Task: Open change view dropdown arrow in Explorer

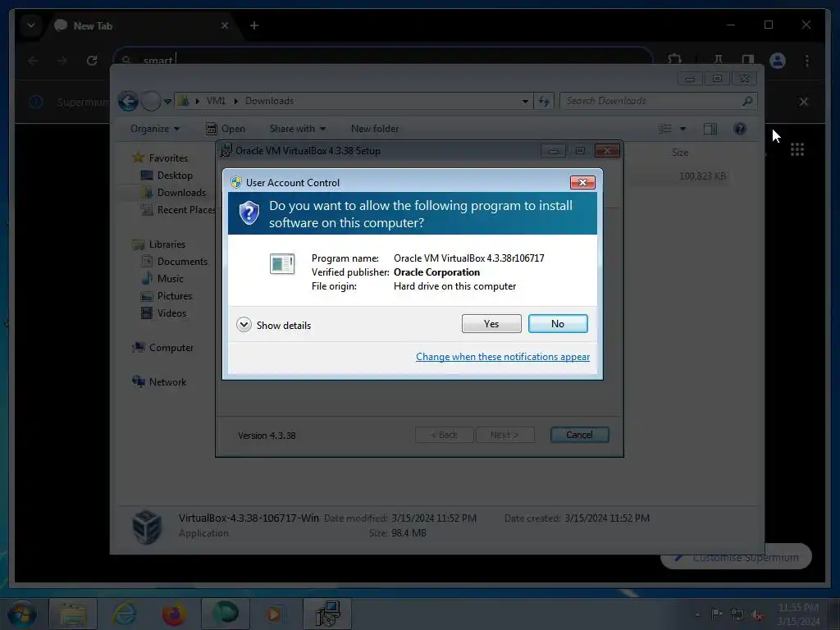Action: point(682,129)
